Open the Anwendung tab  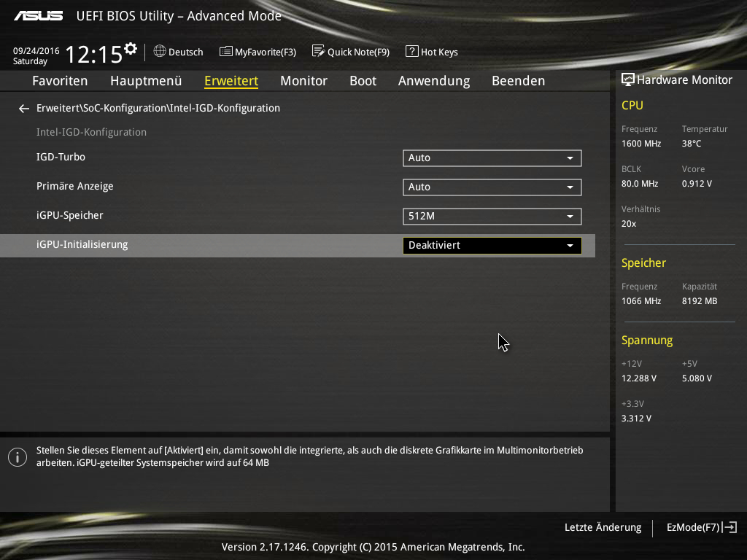click(434, 81)
